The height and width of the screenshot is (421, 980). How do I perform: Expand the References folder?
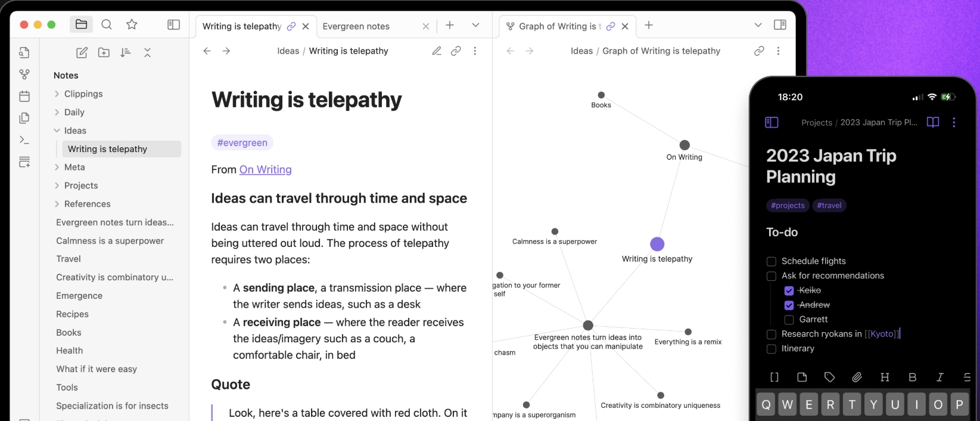57,204
